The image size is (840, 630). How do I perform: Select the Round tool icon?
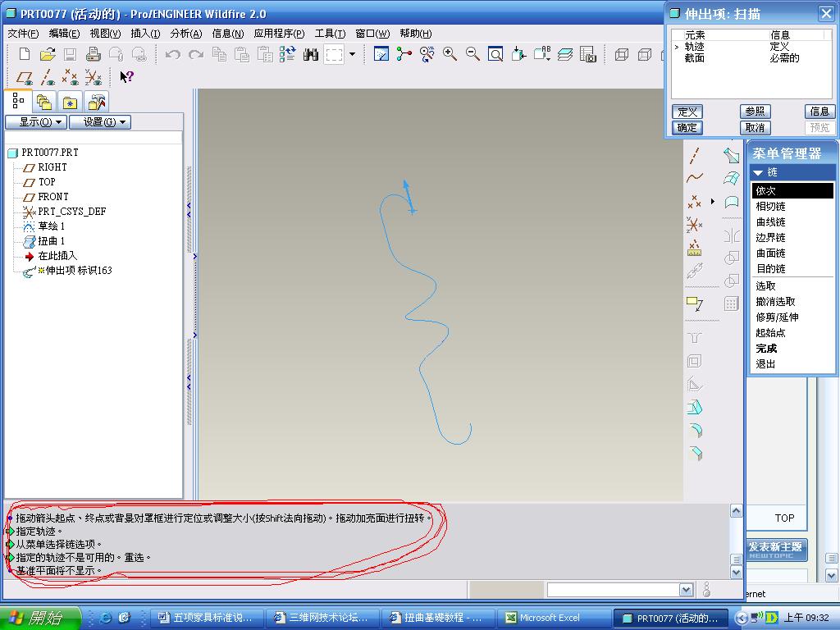tap(695, 431)
